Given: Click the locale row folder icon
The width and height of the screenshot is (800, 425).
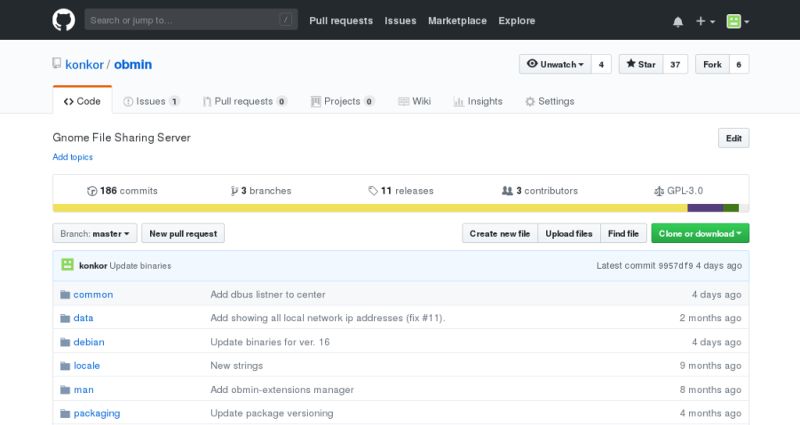Looking at the screenshot, I should click(x=65, y=365).
